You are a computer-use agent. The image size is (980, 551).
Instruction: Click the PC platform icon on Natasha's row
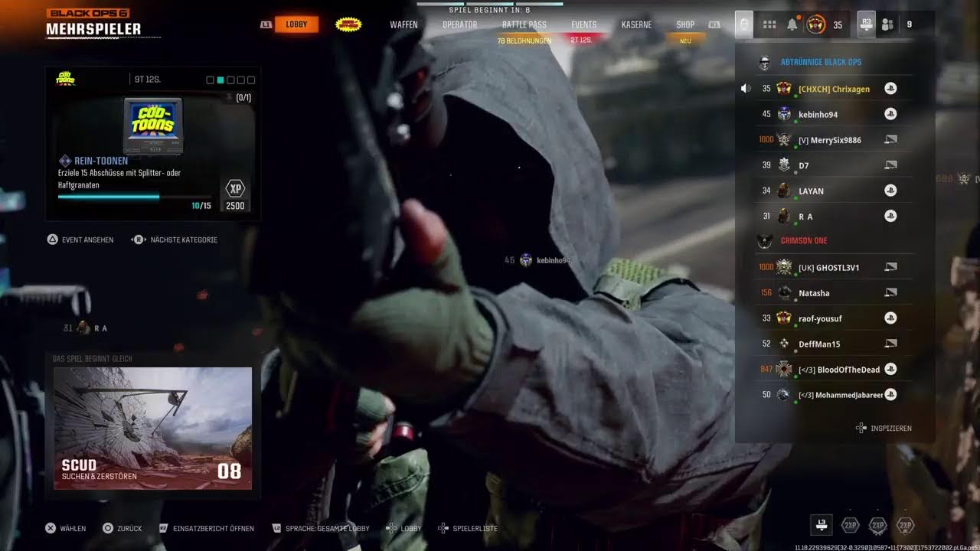[x=890, y=292]
